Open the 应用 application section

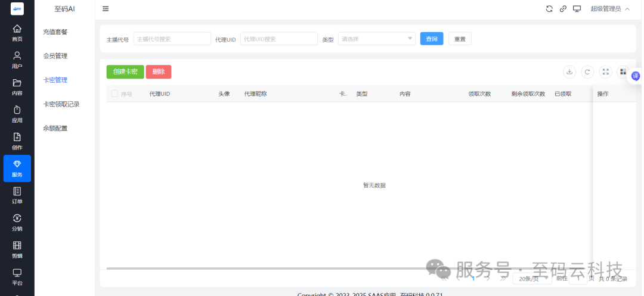[x=17, y=114]
